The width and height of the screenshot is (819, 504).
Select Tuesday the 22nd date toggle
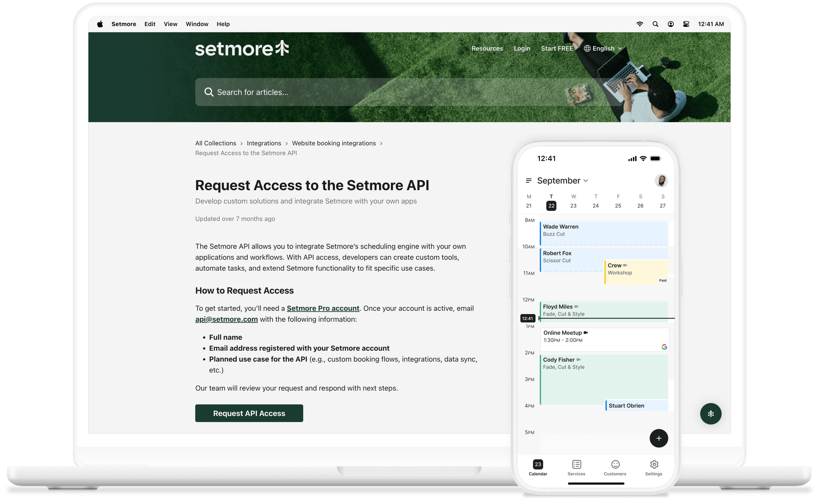pyautogui.click(x=551, y=206)
